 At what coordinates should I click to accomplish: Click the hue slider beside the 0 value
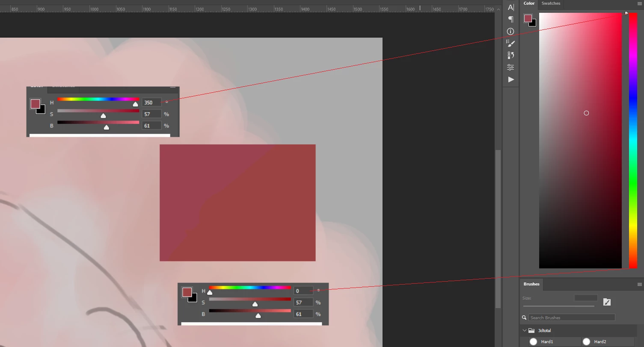click(250, 288)
